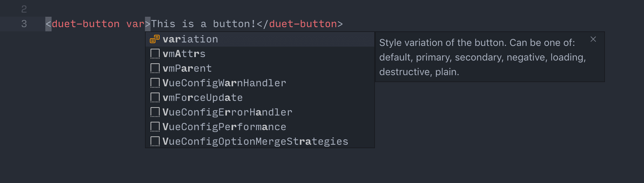Click the icon beside vmForceUpdate
This screenshot has width=644, height=183.
pyautogui.click(x=155, y=97)
